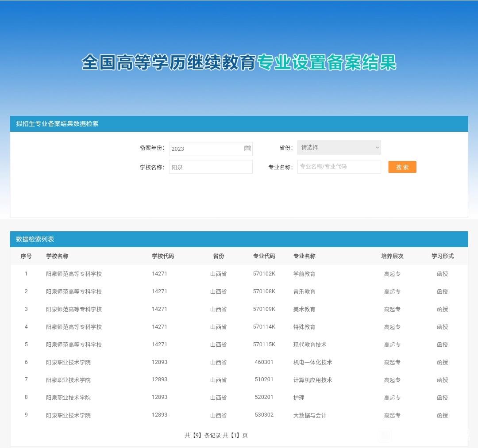
Task: Click school code 14271 in 特殊教育 row
Action: [x=159, y=326]
